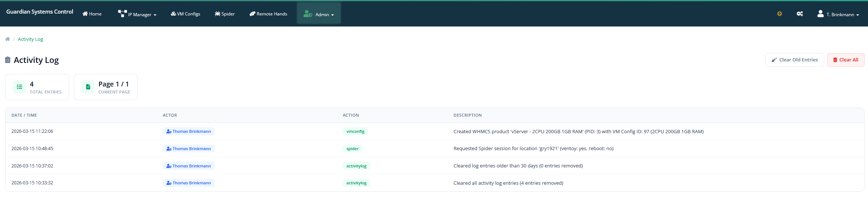This screenshot has width=868, height=216.
Task: Open VM Configs in navbar
Action: [x=186, y=14]
